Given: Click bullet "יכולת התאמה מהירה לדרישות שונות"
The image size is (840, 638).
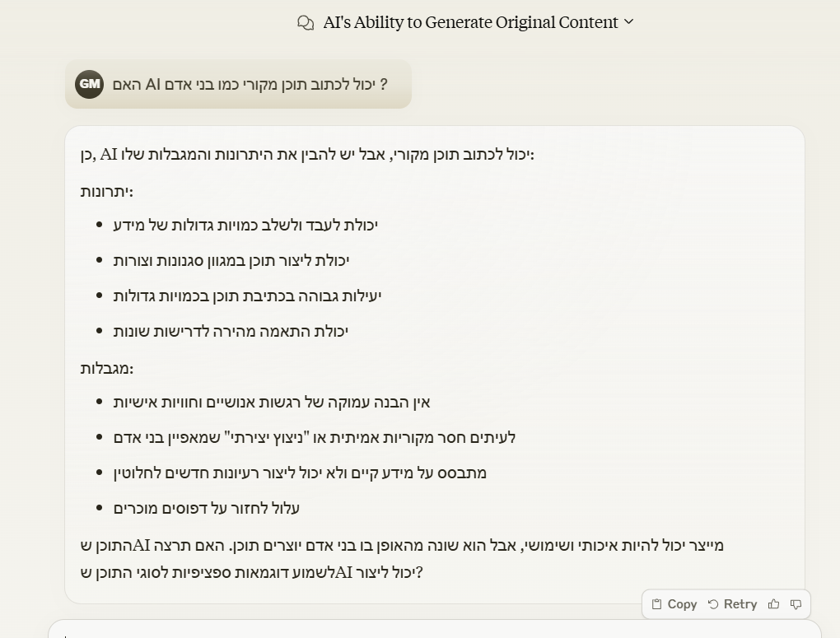Looking at the screenshot, I should tap(231, 331).
